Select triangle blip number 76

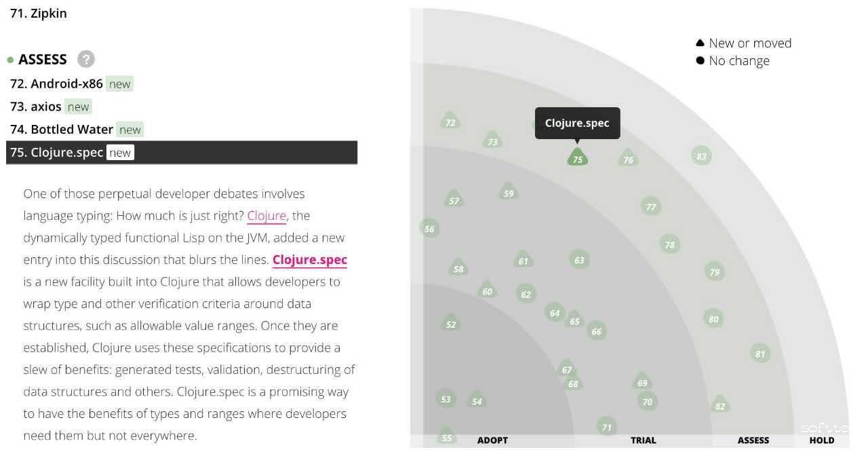[629, 159]
